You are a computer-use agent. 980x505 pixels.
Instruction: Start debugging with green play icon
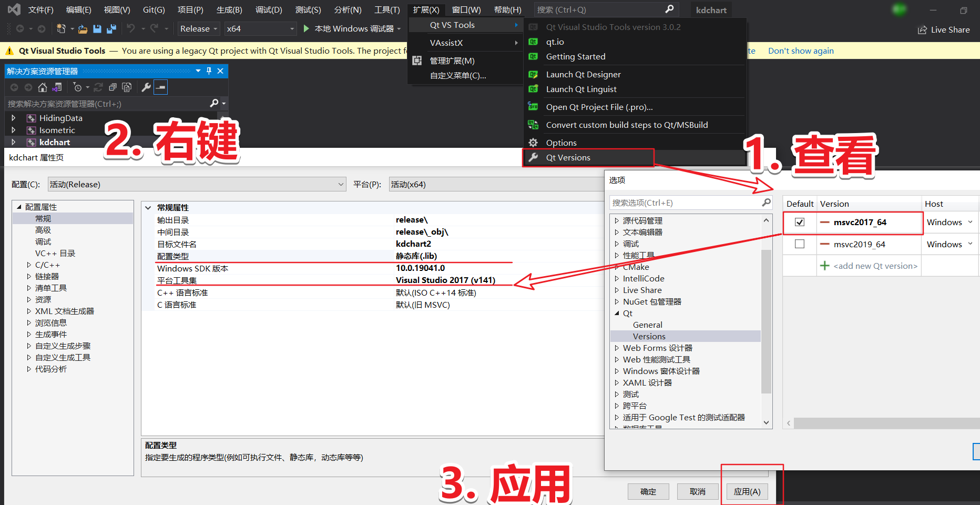click(x=307, y=28)
